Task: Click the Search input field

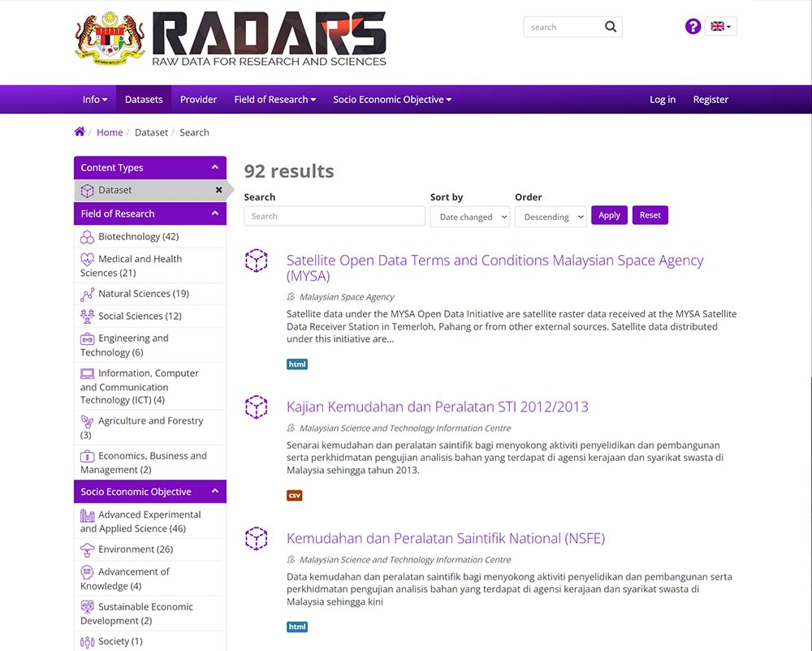Action: 334,216
